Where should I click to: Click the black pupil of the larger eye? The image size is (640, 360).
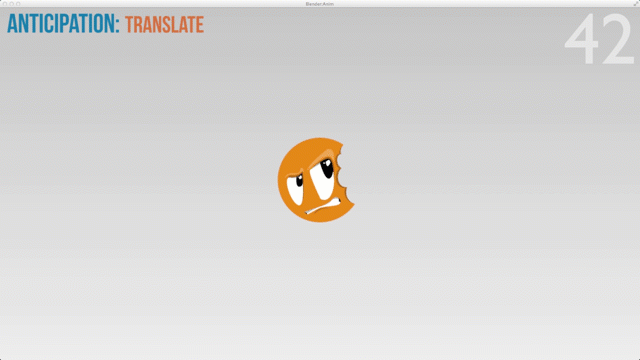coord(327,168)
